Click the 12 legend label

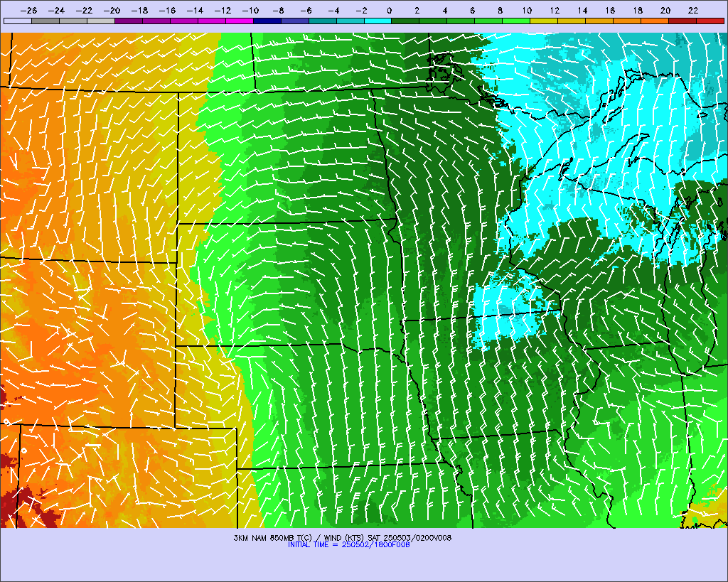555,10
